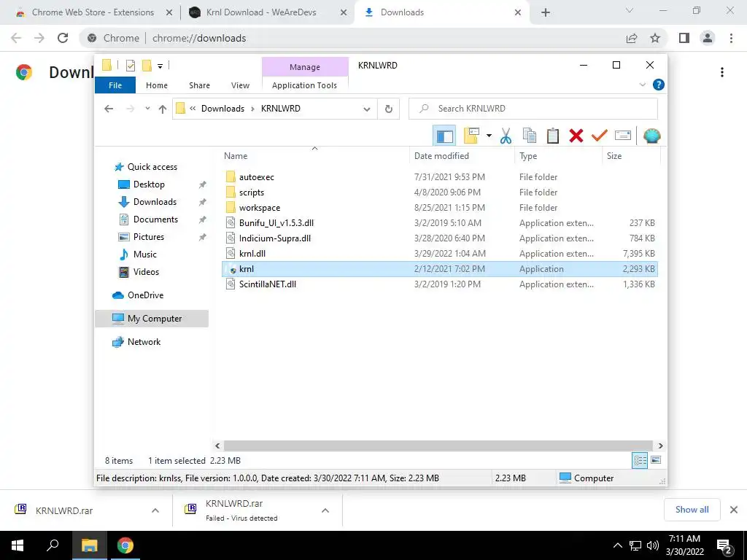Select Music in navigation pane
Screen dimensions: 747x560
[x=145, y=254]
